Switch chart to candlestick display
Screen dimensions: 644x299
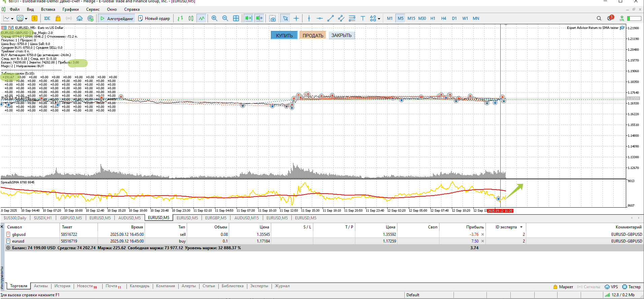coord(191,18)
